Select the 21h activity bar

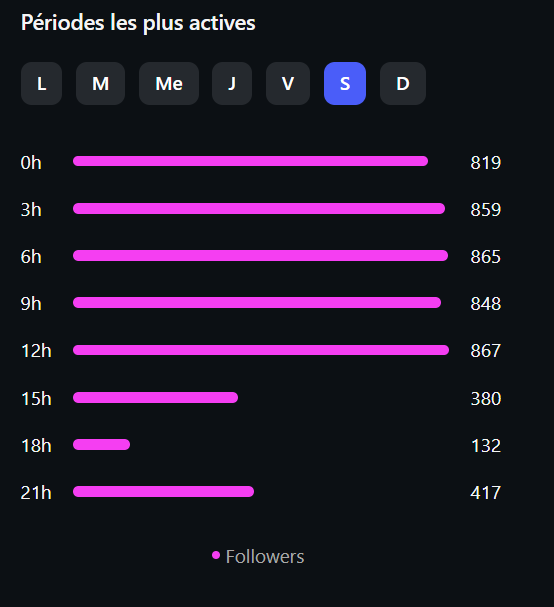163,492
